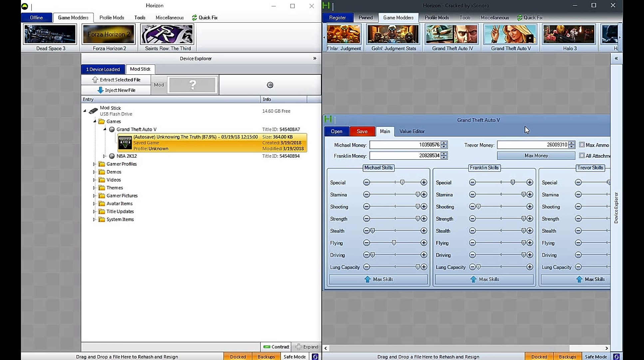Click Quick Fix in the cracked Horizon window

point(530,18)
